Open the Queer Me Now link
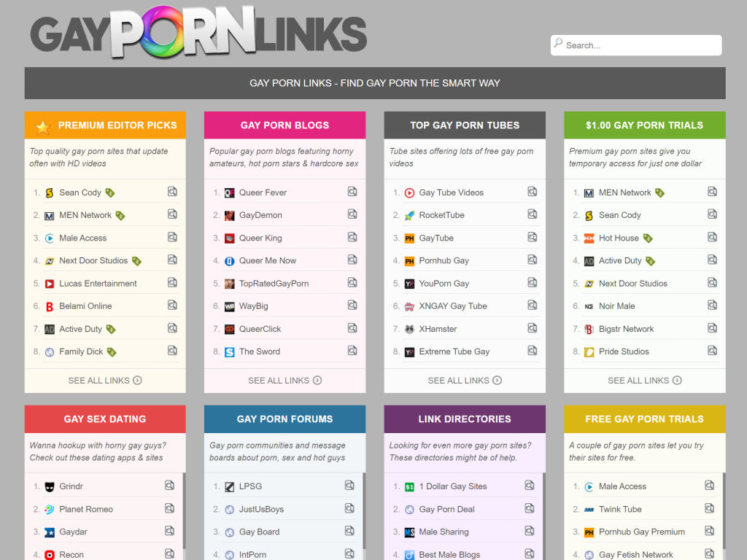Screen dimensions: 747x560 pyautogui.click(x=267, y=260)
